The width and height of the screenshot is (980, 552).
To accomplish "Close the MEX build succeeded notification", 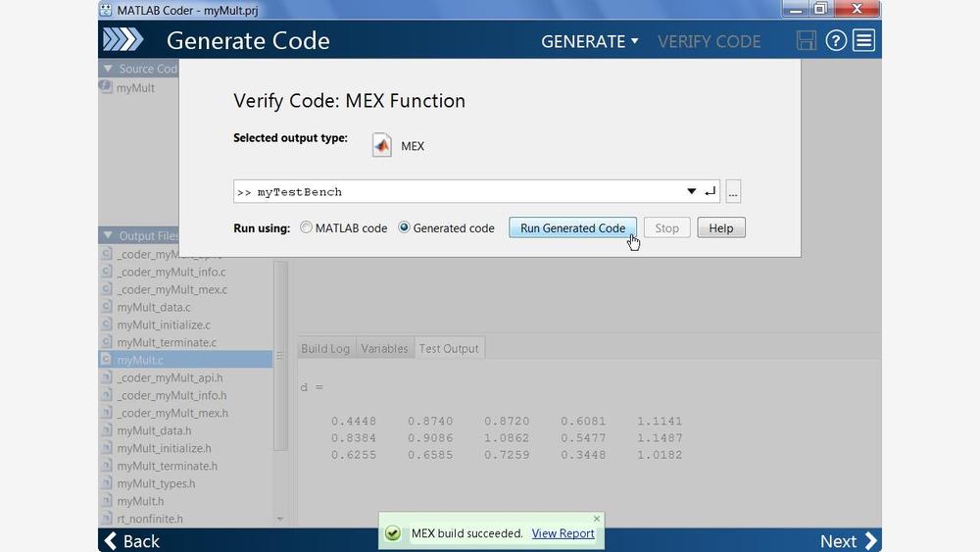I will tap(597, 519).
